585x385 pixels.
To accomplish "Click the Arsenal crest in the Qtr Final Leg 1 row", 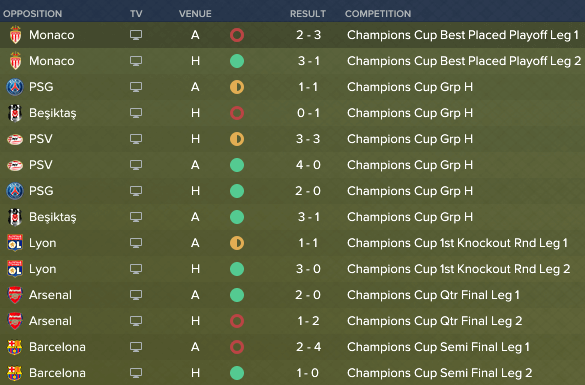I will click(15, 295).
